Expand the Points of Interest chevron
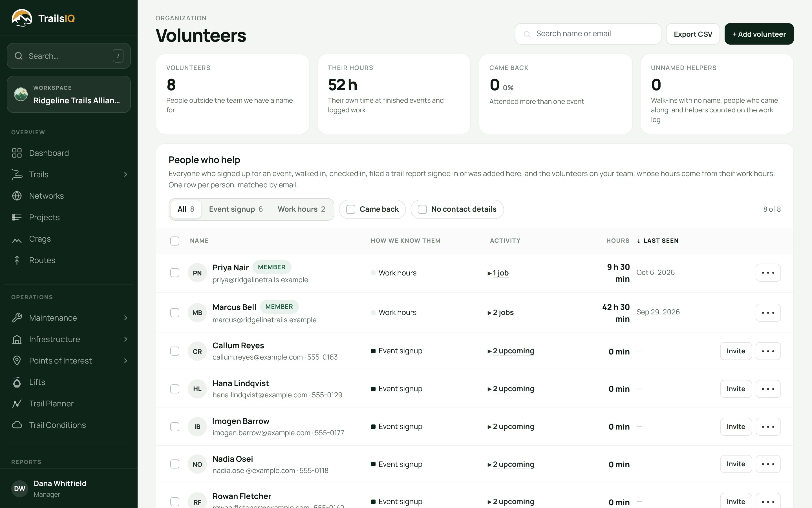The width and height of the screenshot is (812, 508). pyautogui.click(x=126, y=361)
